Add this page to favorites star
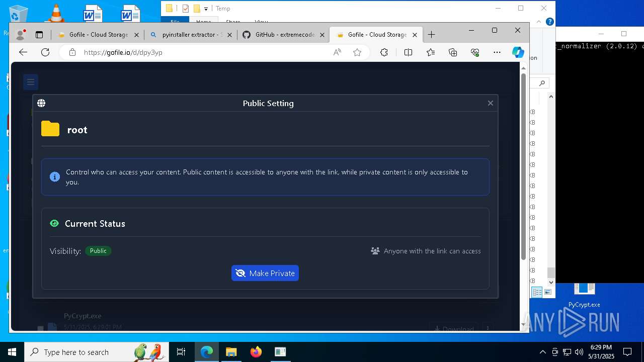Viewport: 644px width, 362px height. pyautogui.click(x=357, y=52)
